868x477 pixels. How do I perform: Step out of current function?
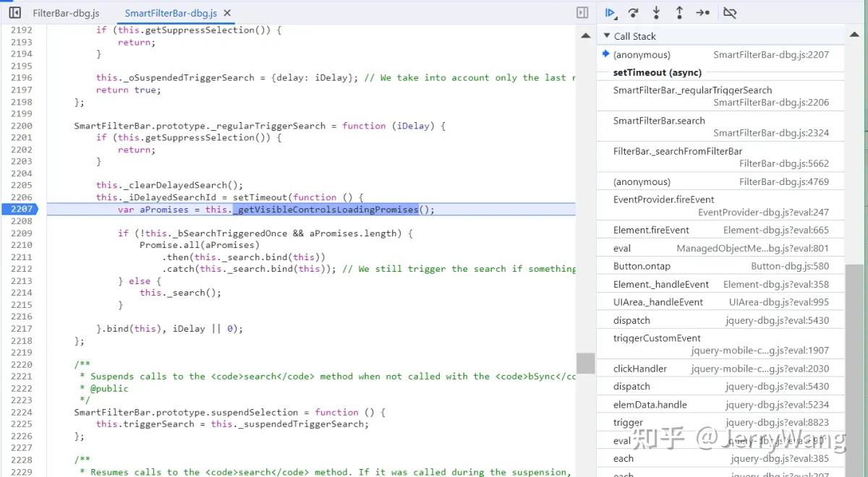pos(679,13)
